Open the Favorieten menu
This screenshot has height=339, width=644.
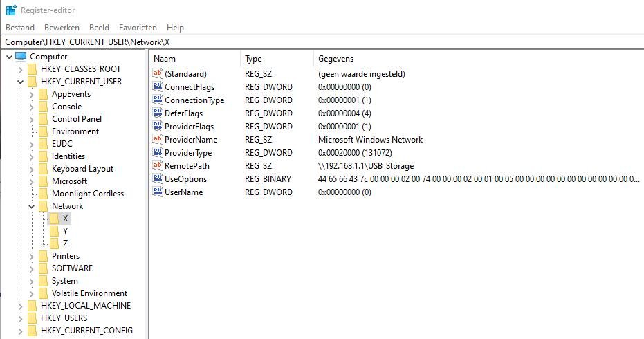point(138,28)
